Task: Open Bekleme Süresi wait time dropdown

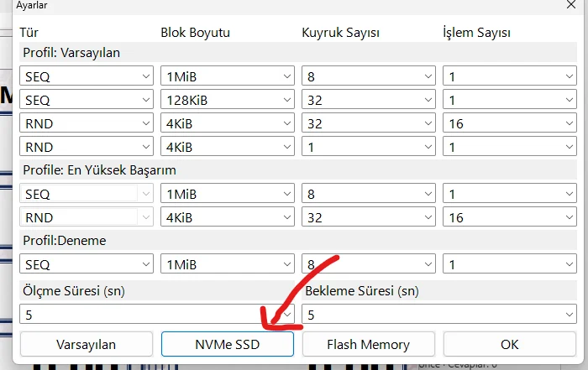Action: point(438,315)
